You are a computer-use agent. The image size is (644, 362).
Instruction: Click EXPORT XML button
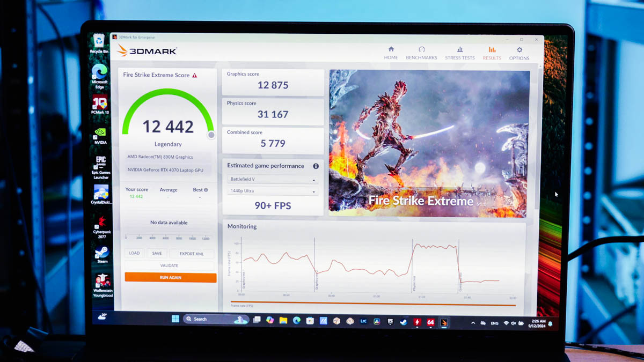192,253
